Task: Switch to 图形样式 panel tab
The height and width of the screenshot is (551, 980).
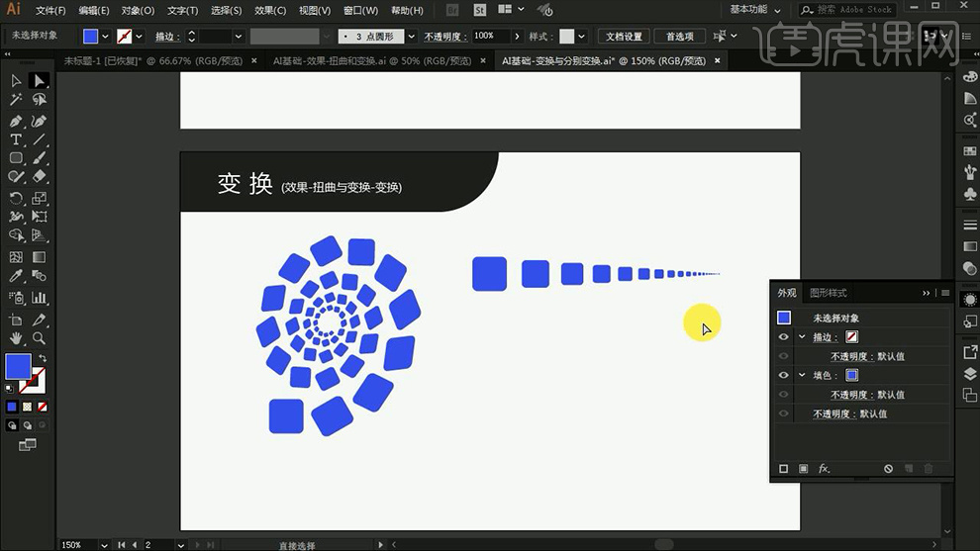Action: pos(829,293)
